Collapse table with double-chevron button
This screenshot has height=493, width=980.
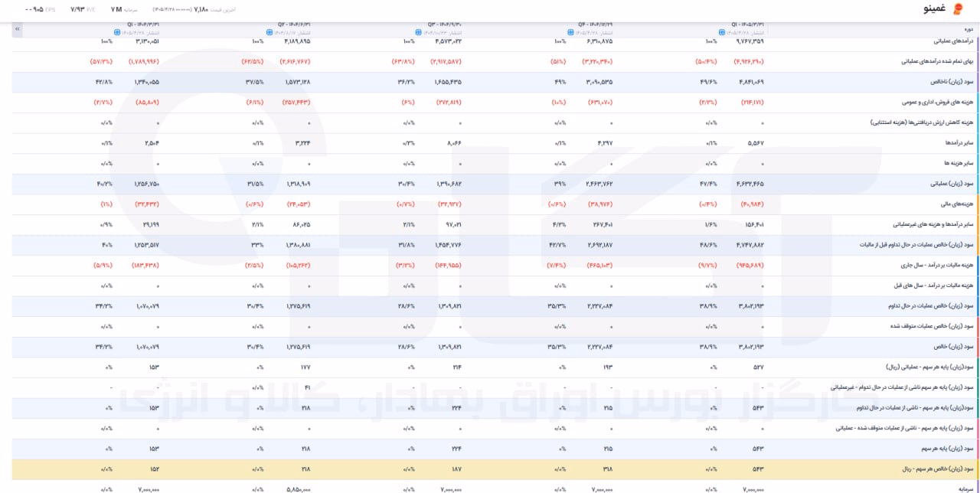click(x=18, y=29)
